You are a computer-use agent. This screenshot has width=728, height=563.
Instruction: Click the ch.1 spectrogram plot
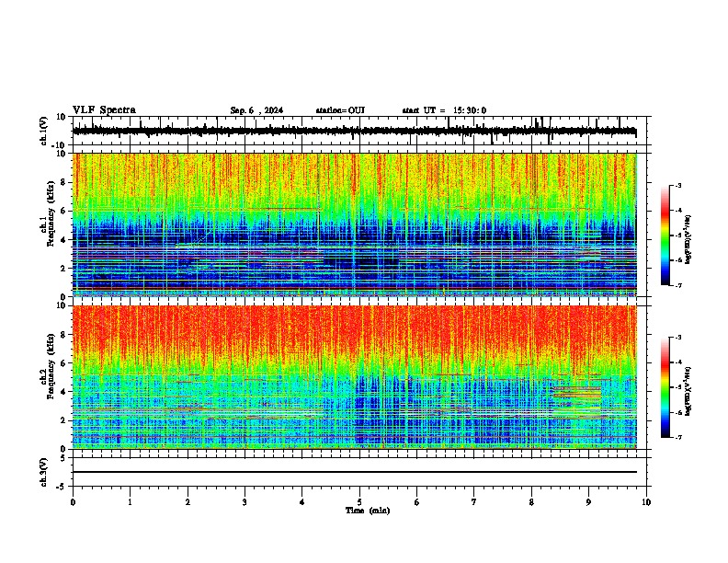(354, 224)
